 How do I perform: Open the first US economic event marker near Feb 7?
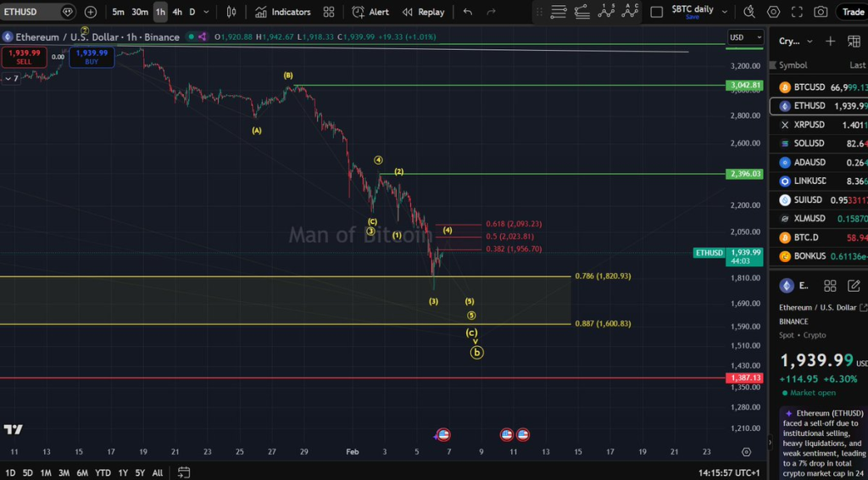[x=442, y=434]
